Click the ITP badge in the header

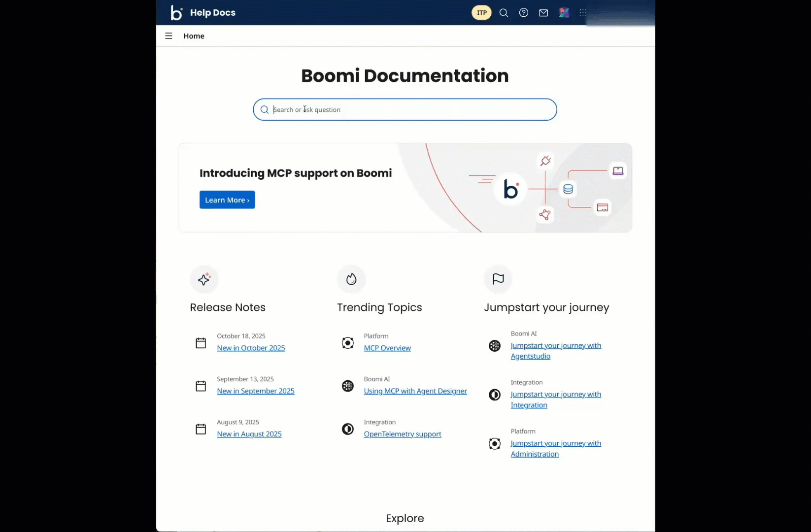pos(481,12)
